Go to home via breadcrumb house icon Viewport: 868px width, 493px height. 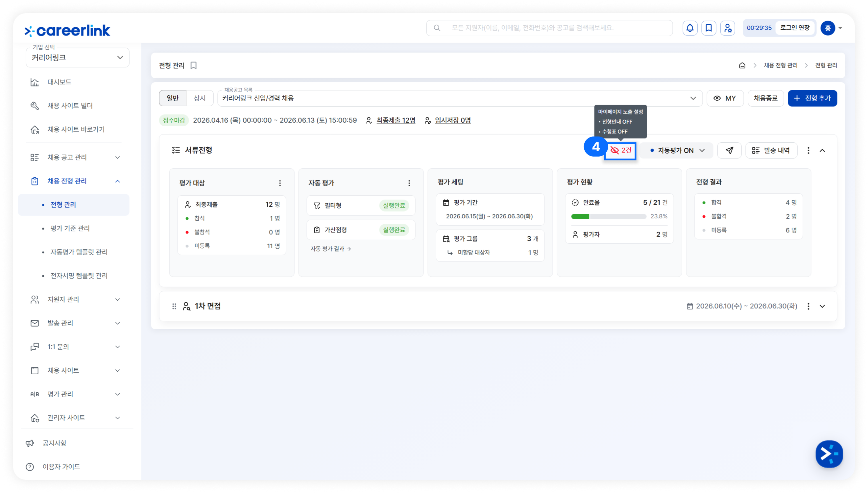pyautogui.click(x=742, y=65)
